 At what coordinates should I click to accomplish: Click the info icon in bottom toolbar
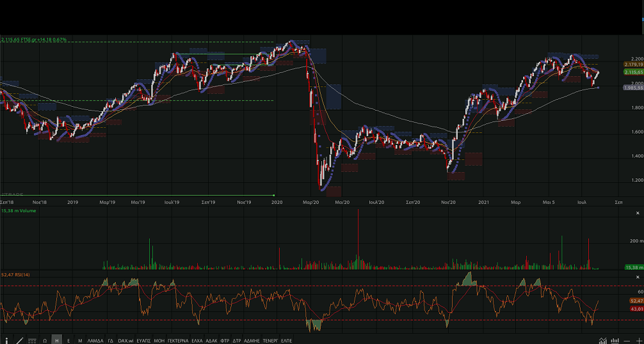[6, 340]
